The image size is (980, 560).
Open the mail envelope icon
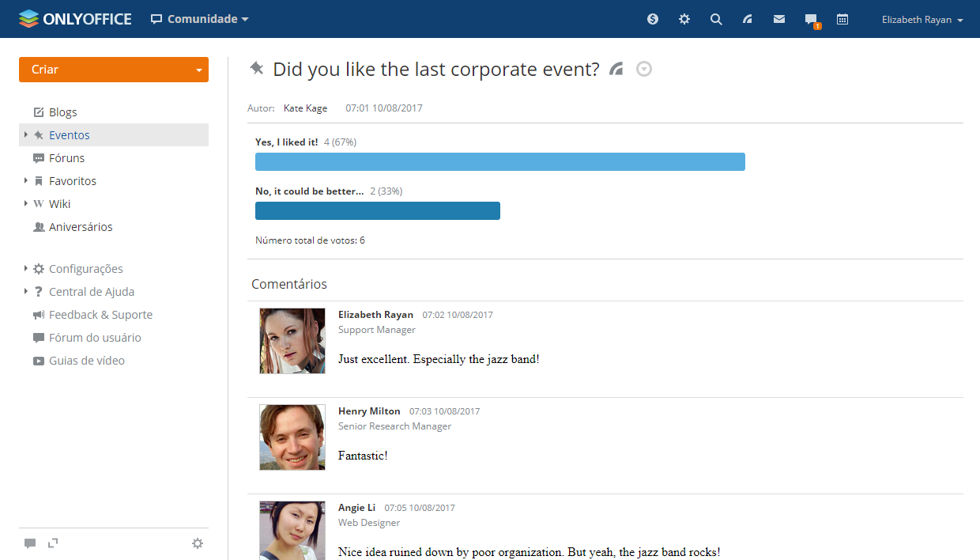pos(779,19)
